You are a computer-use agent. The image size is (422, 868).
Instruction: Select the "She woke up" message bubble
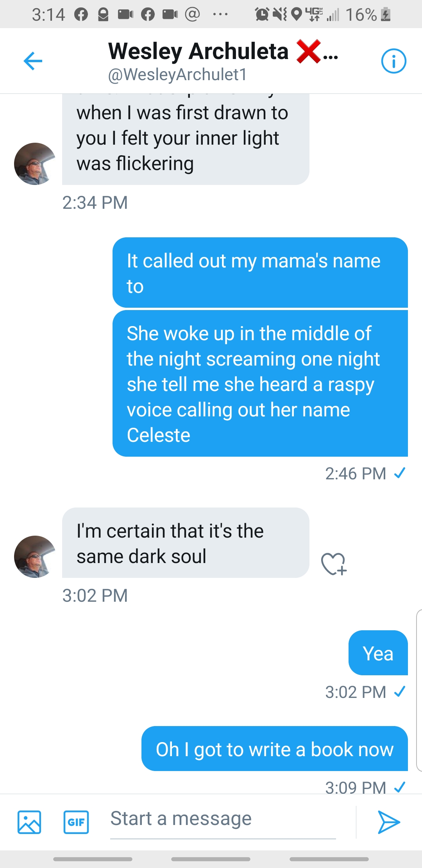[x=260, y=384]
